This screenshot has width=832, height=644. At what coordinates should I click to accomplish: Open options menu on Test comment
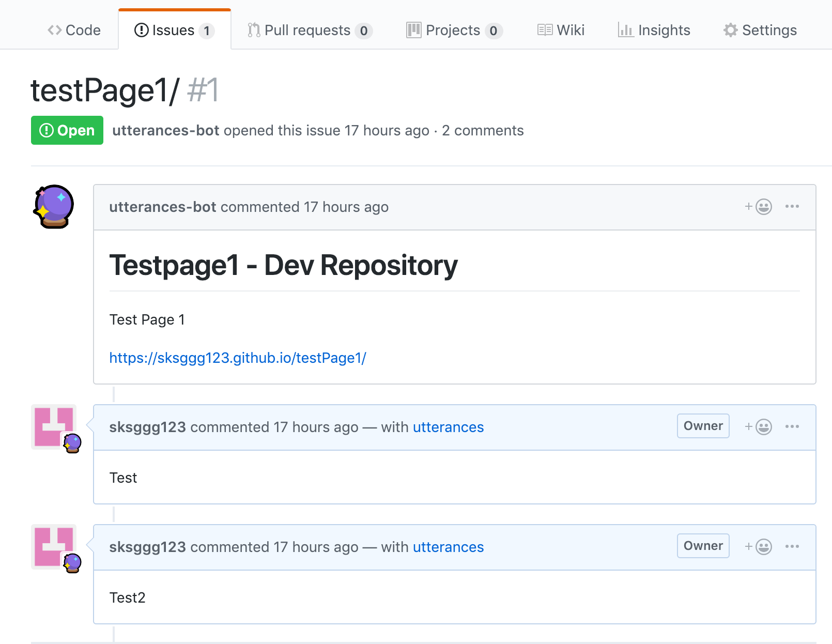(x=792, y=426)
